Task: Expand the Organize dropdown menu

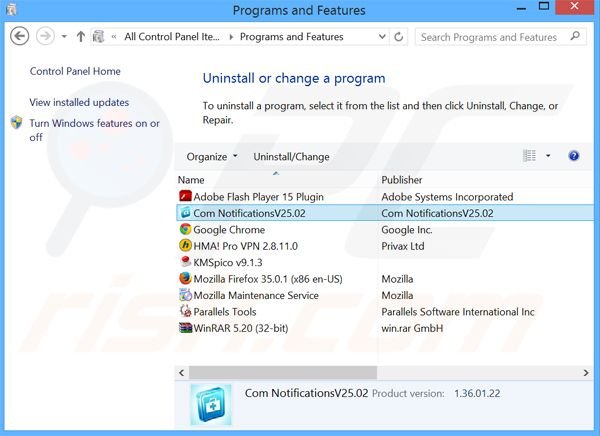Action: point(212,156)
